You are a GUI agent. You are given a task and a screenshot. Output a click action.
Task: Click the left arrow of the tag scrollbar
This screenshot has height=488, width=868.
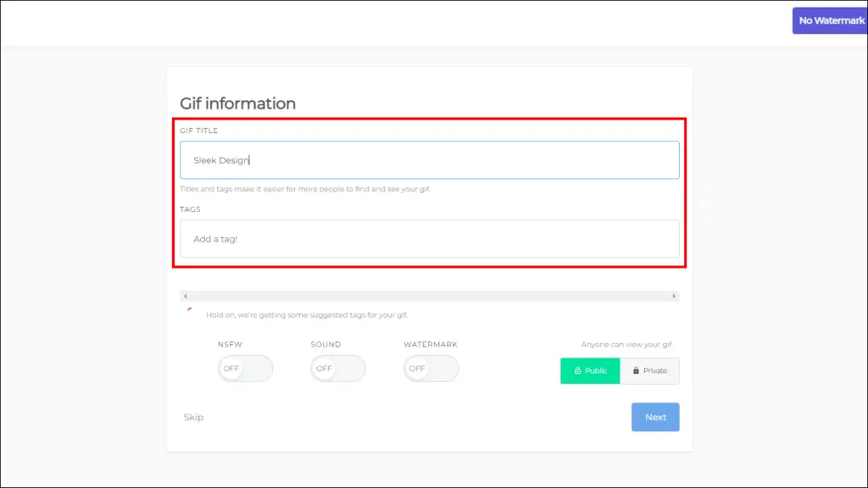tap(186, 296)
